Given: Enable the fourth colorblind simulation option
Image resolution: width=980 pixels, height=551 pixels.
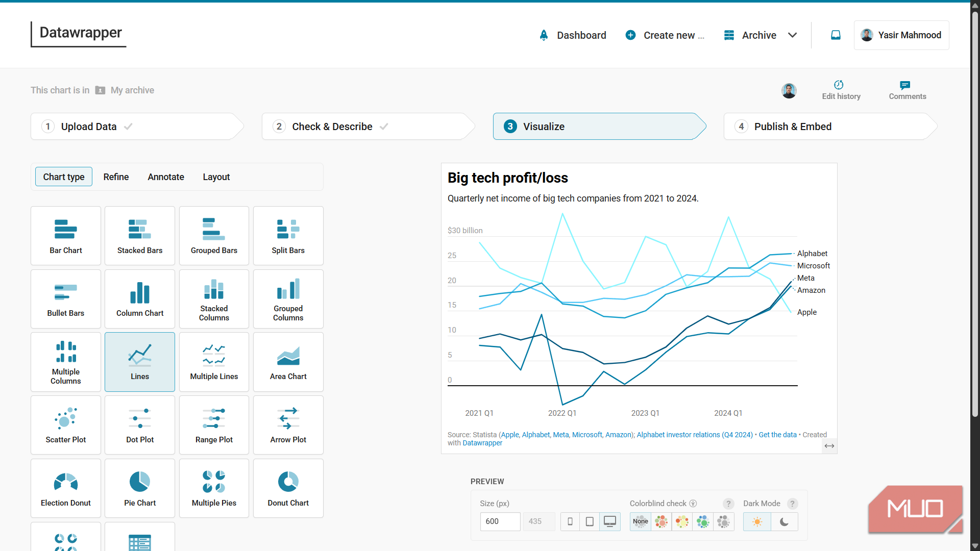Looking at the screenshot, I should 703,521.
